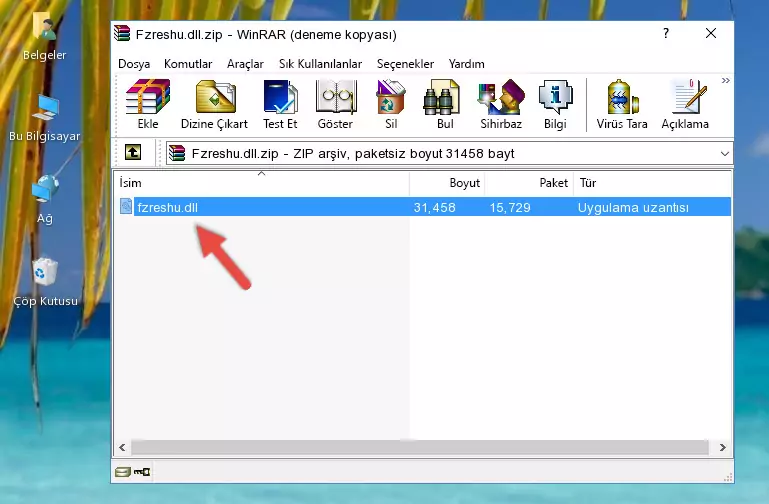The height and width of the screenshot is (504, 769).
Task: Open the Dosya menu
Action: (x=134, y=64)
